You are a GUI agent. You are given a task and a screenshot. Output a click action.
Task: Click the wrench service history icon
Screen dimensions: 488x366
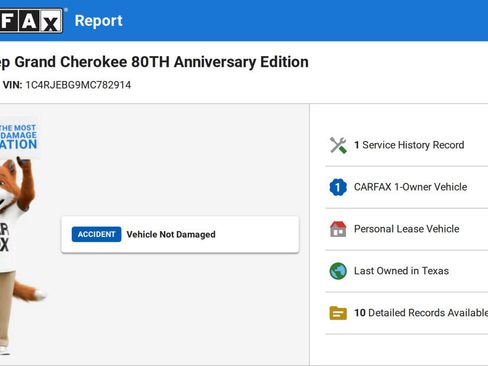pos(338,145)
